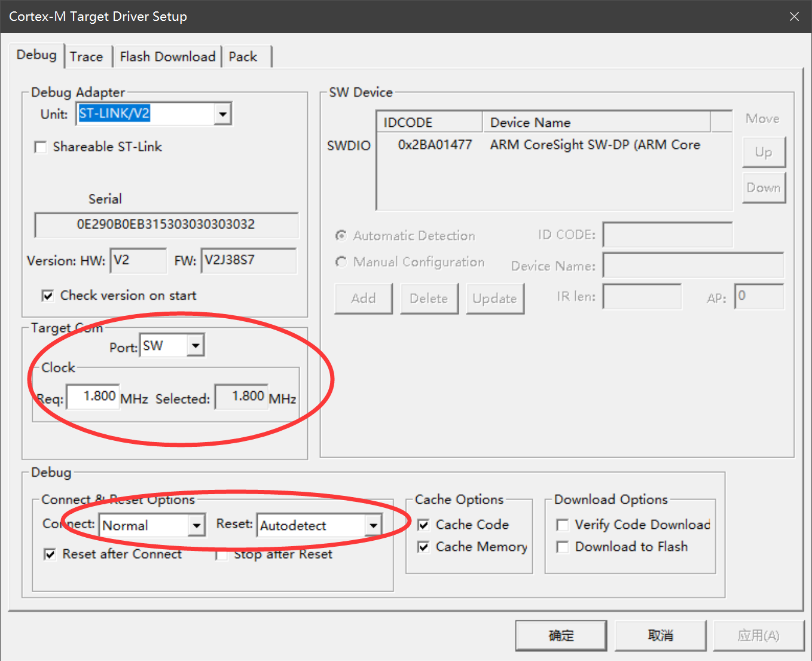Open the Connect dropdown set to Normal
Image resolution: width=812 pixels, height=661 pixels.
pos(196,525)
